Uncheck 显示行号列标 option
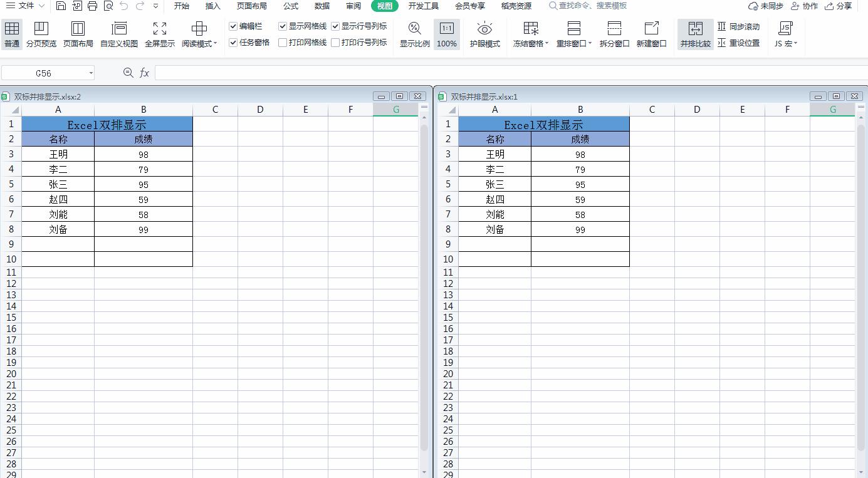Viewport: 868px width, 478px height. (336, 26)
